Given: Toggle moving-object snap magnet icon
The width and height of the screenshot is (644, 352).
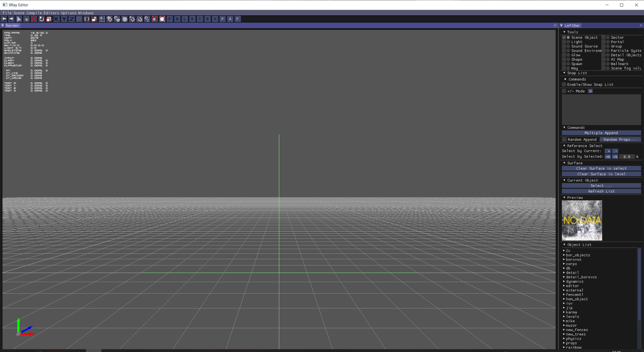Looking at the screenshot, I should pos(117,19).
